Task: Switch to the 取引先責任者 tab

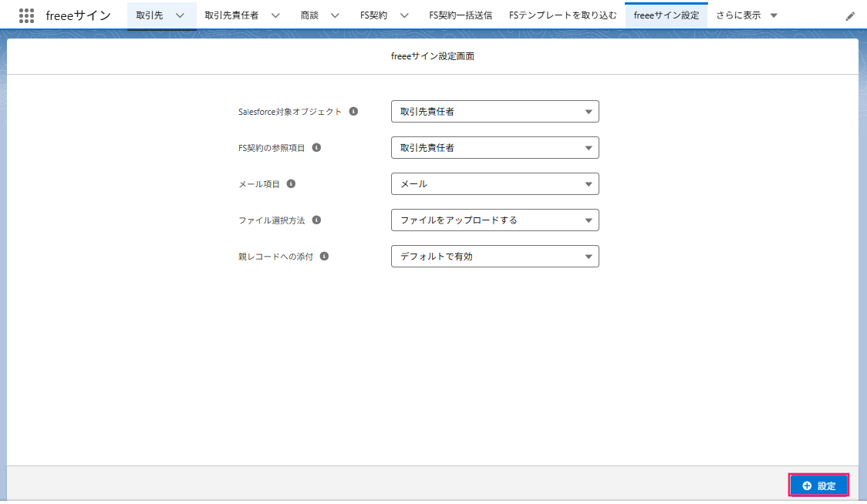Action: [x=231, y=15]
